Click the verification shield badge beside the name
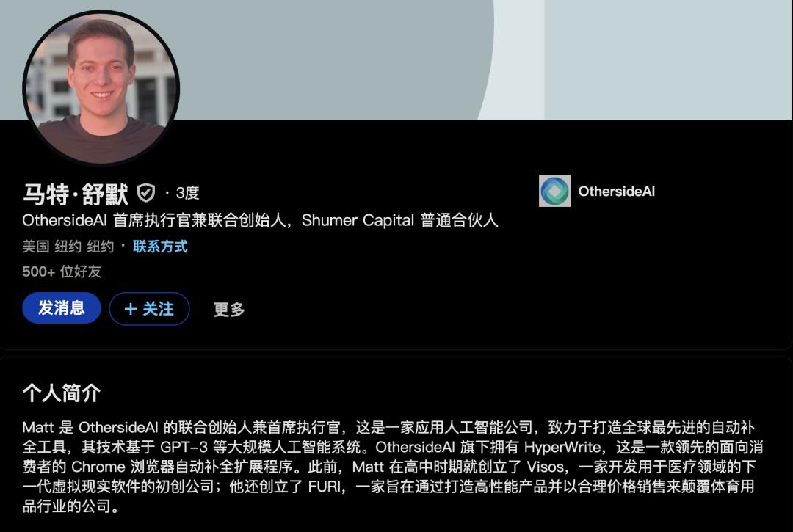793x532 pixels. tap(145, 193)
